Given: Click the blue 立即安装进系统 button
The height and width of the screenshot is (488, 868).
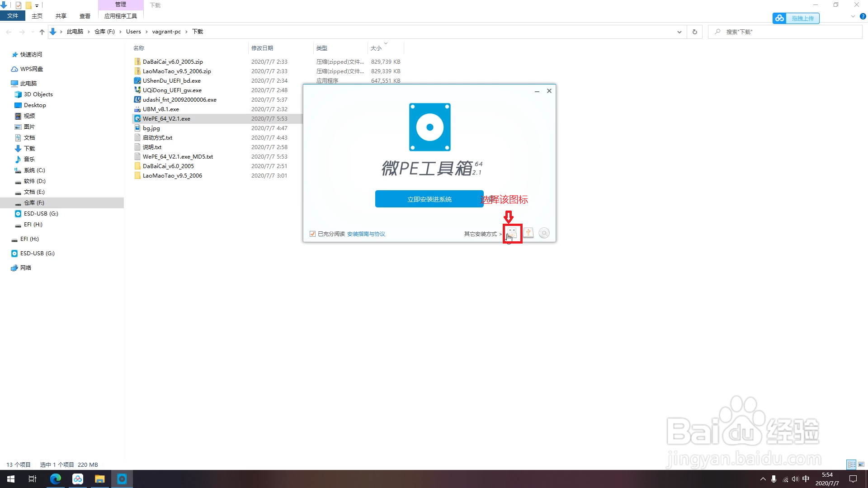Looking at the screenshot, I should click(x=429, y=199).
